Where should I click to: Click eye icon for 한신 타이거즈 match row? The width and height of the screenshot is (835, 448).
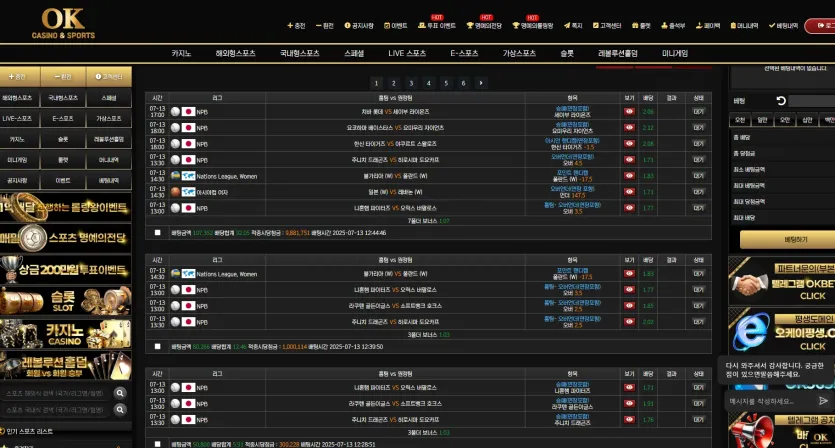(x=629, y=144)
